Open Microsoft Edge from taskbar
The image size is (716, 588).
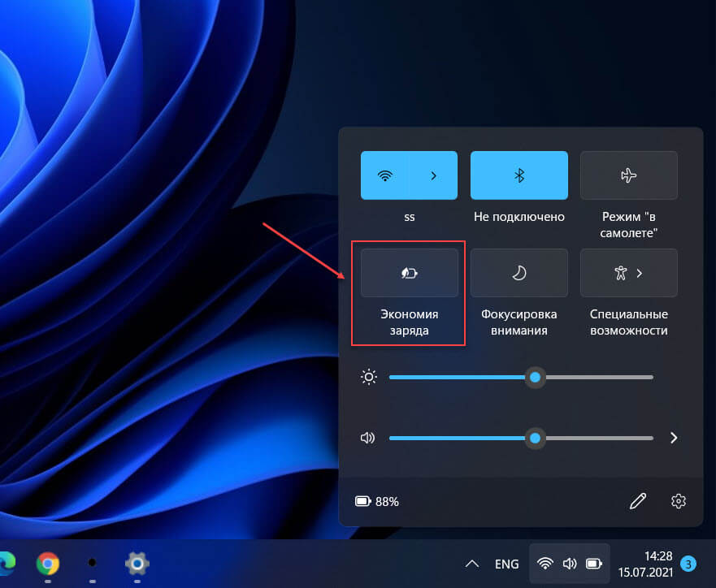coord(7,564)
